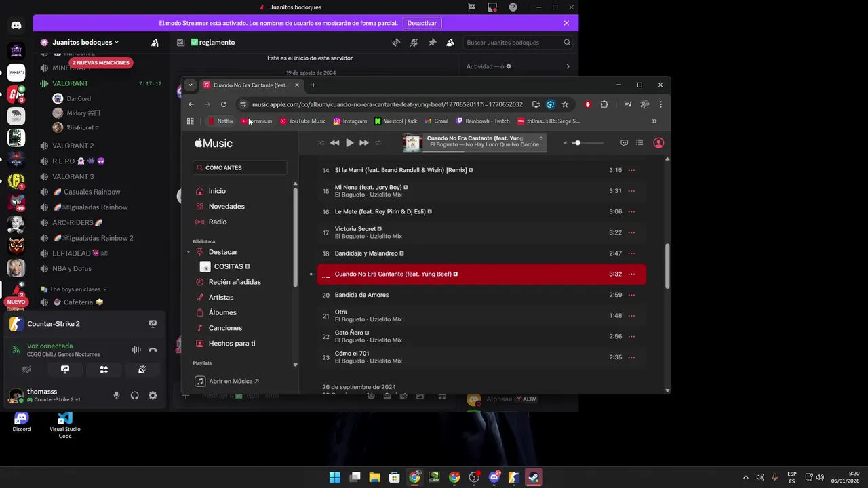Bookmark this page with the star icon
868x488 pixels.
pos(565,104)
